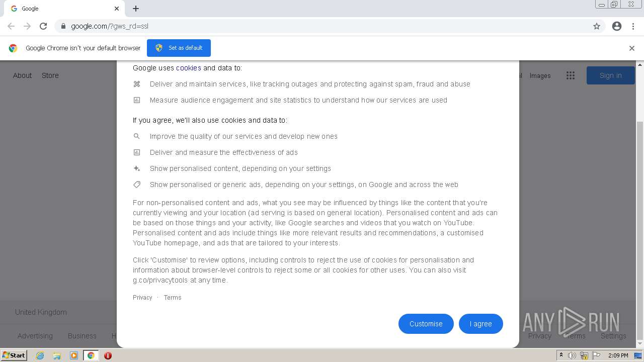
Task: Show hidden system tray icons
Action: click(x=561, y=355)
